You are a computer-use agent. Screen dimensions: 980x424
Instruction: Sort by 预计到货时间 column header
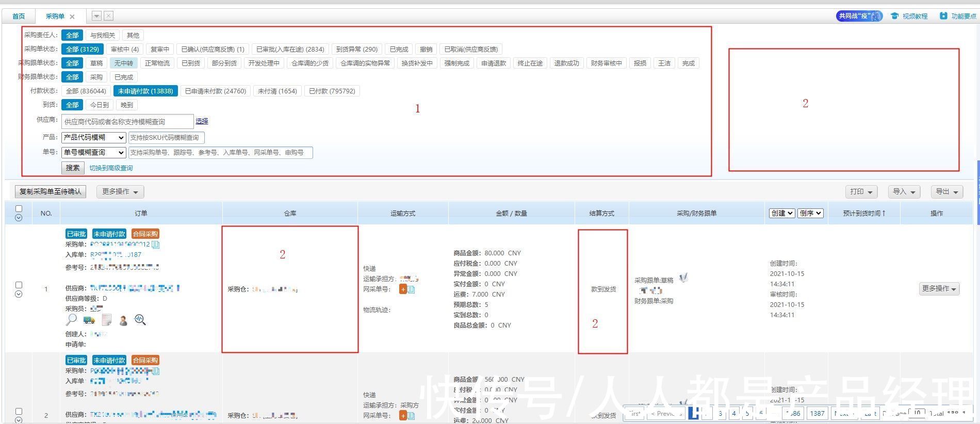864,213
